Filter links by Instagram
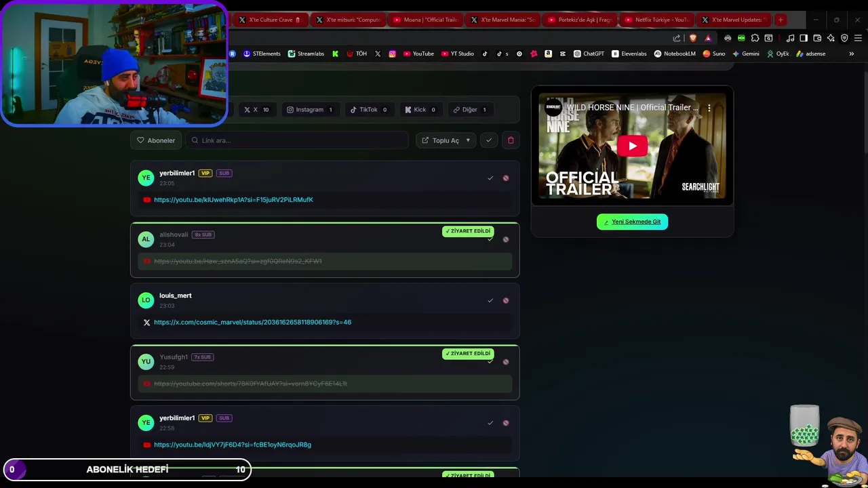Viewport: 868px width, 488px height. click(309, 110)
